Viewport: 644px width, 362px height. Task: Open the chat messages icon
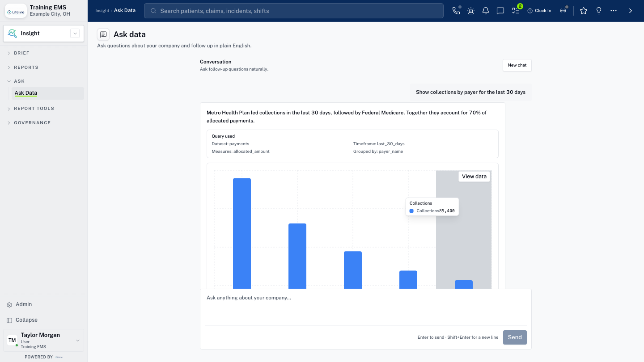coord(500,11)
